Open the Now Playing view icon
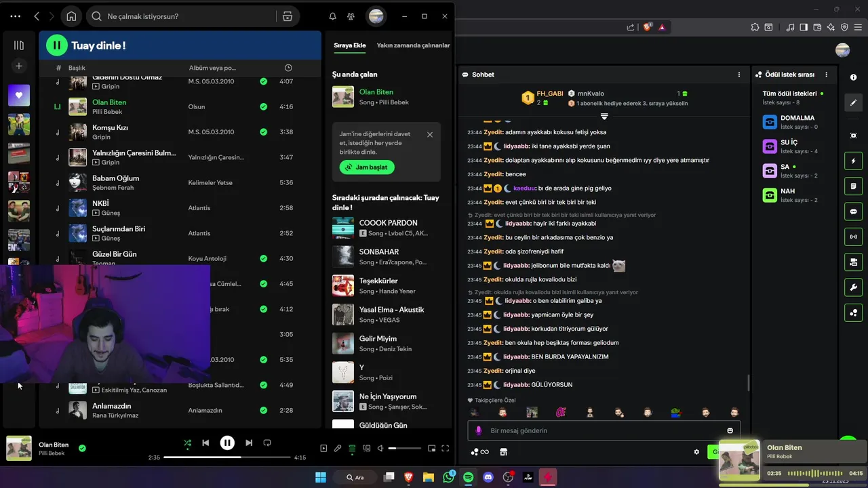 (x=323, y=448)
